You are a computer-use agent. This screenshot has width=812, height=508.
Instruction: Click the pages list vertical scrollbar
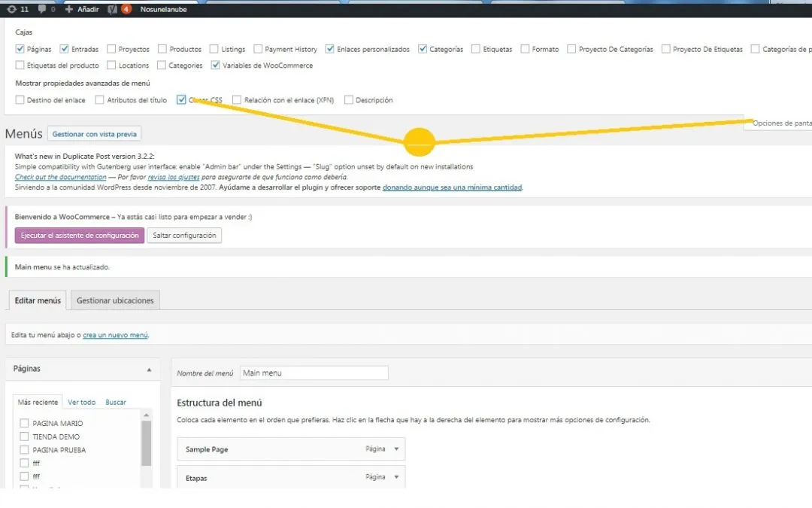[147, 443]
